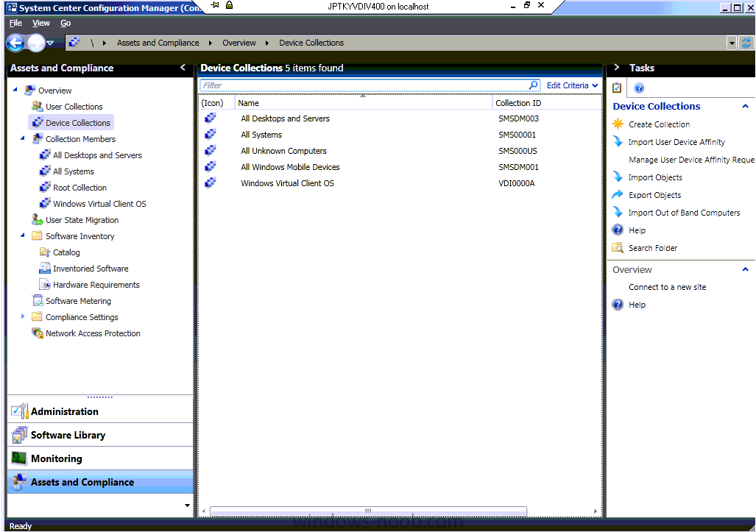Select the All Systems collection row
Screen dimensions: 756x532
(x=400, y=135)
